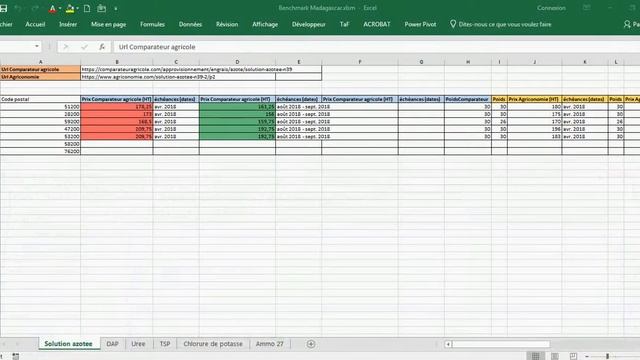This screenshot has width=640, height=360.
Task: Click the ribbon display options icon
Action: point(587,8)
